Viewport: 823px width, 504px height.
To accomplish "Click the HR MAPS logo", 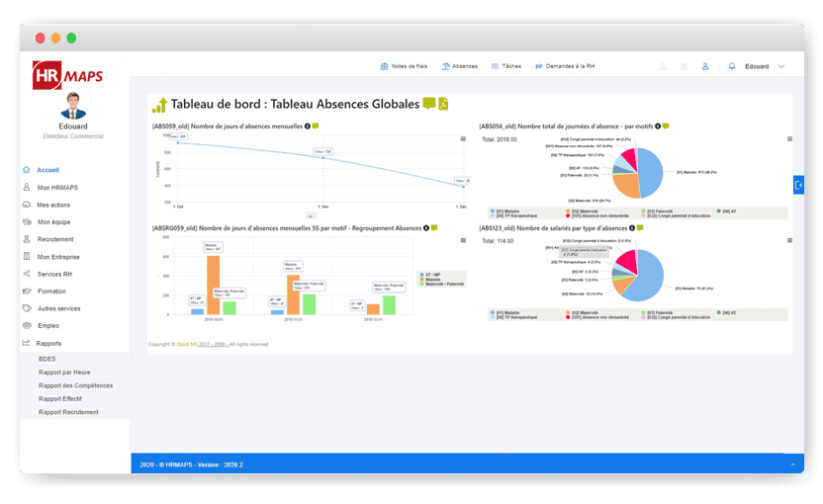I will 68,76.
